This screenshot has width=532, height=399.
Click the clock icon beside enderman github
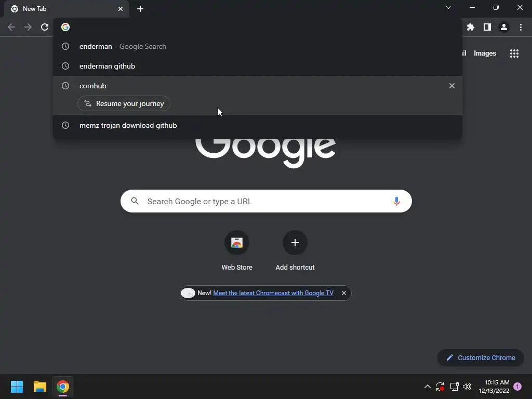65,66
